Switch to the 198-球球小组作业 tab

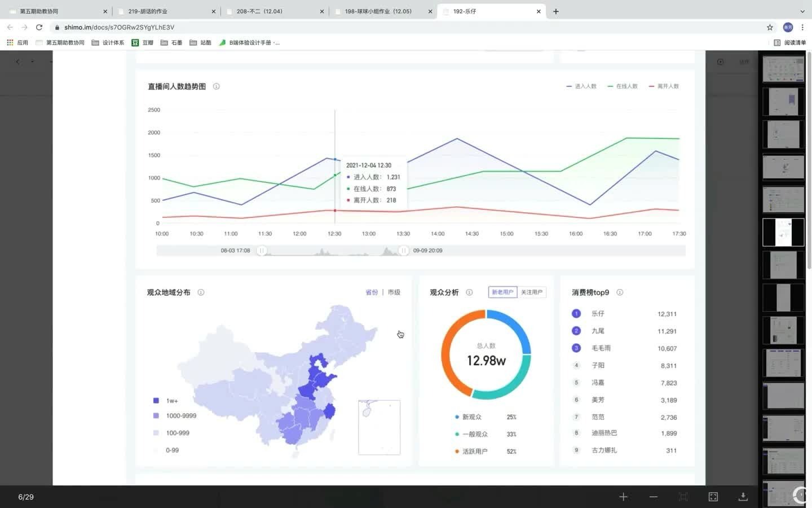383,11
